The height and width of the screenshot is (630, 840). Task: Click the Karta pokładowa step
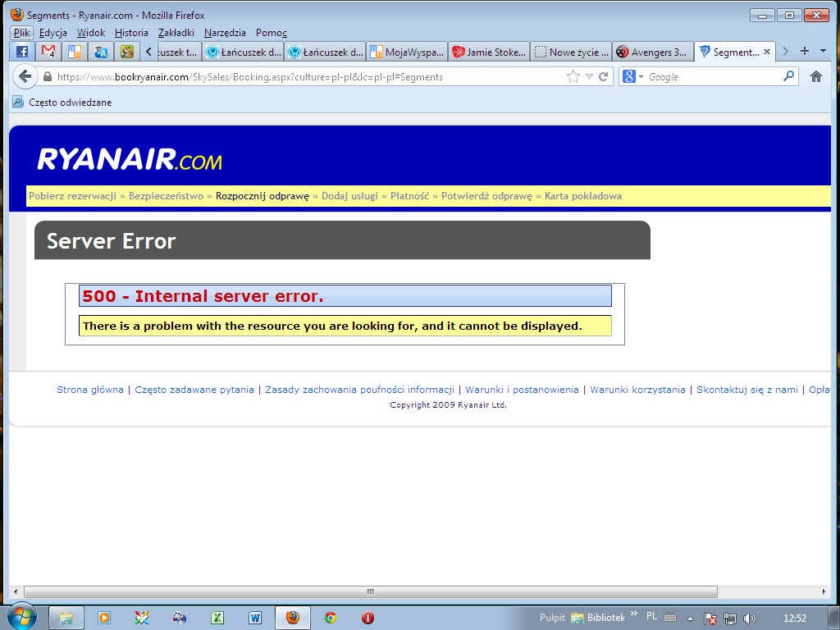[583, 196]
